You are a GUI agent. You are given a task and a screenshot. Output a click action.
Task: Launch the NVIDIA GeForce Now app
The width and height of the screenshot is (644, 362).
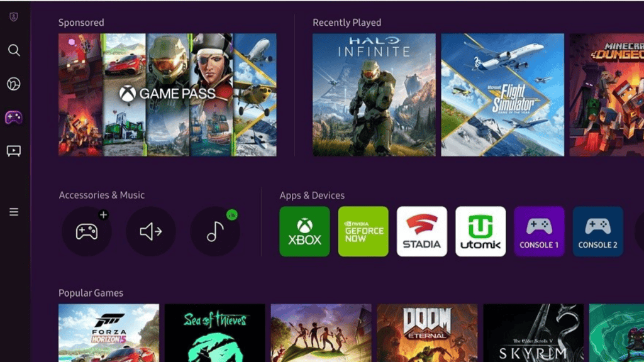[x=363, y=231]
